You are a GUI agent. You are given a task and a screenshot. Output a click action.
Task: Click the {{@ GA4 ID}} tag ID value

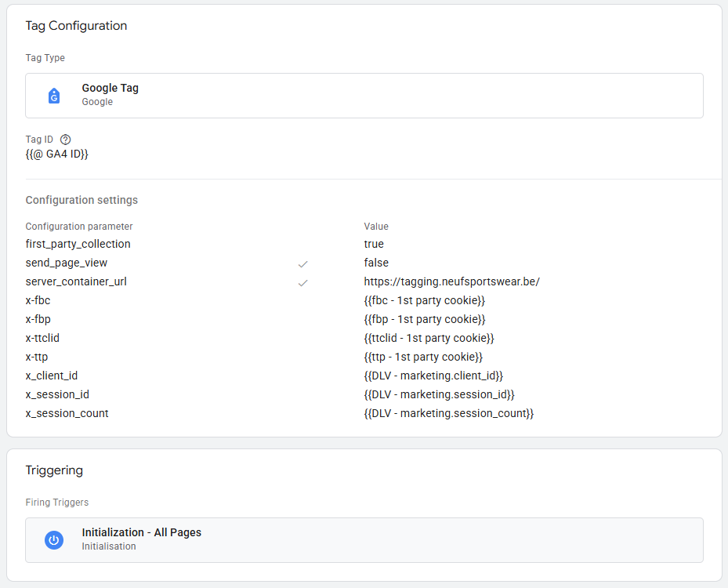(x=56, y=154)
